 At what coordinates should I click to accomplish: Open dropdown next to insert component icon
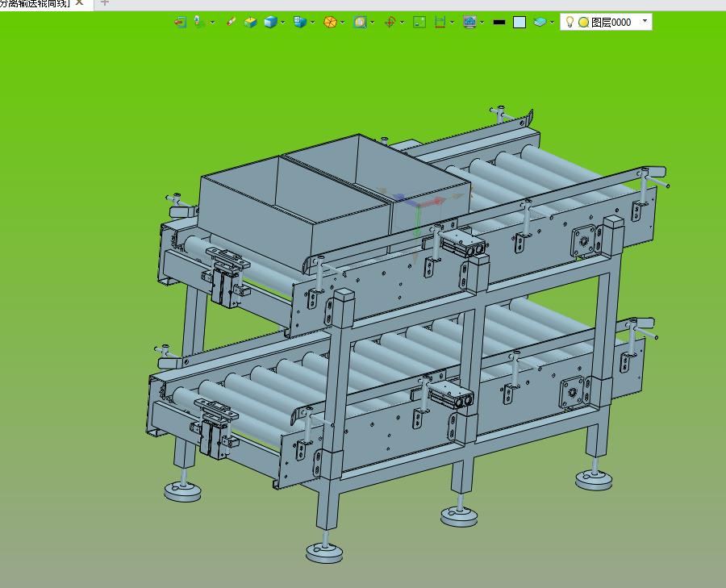[212, 23]
